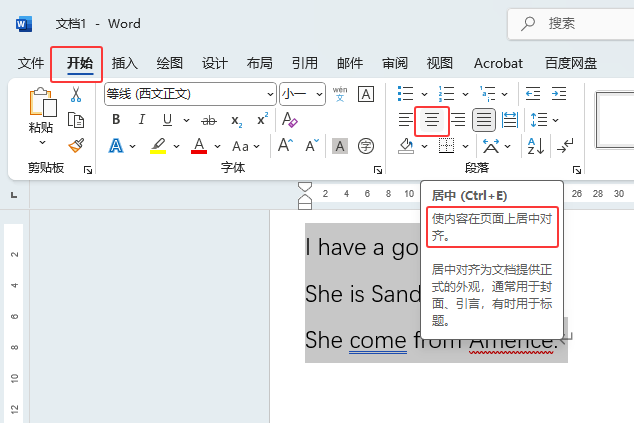Open font name combo box 等线

point(190,94)
